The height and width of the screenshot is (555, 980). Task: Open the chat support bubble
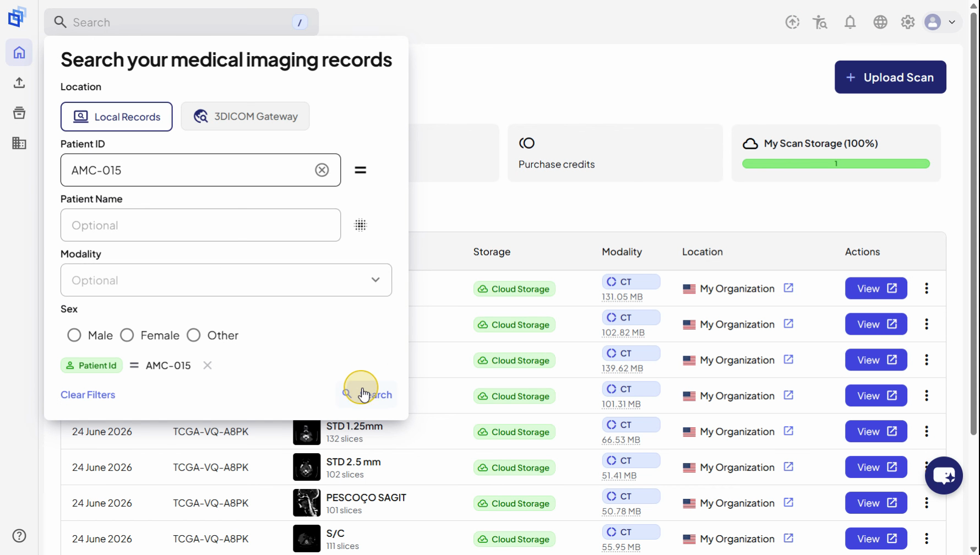[x=944, y=475]
